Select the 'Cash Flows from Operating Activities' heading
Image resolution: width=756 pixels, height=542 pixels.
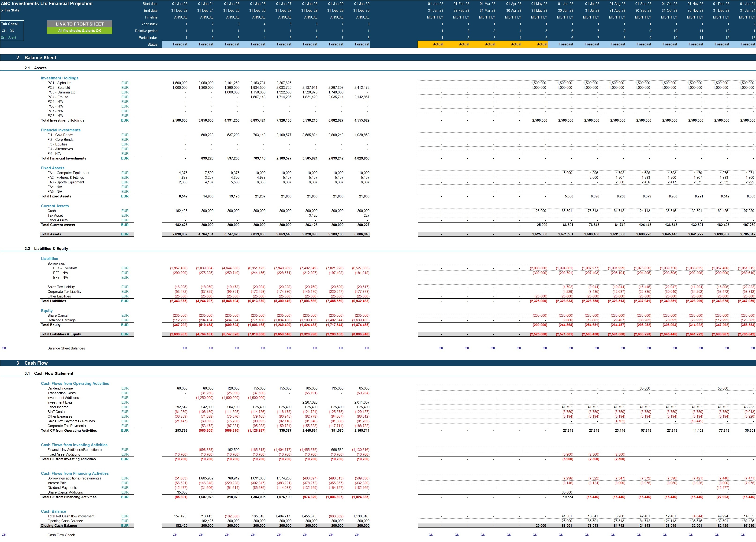tap(75, 384)
